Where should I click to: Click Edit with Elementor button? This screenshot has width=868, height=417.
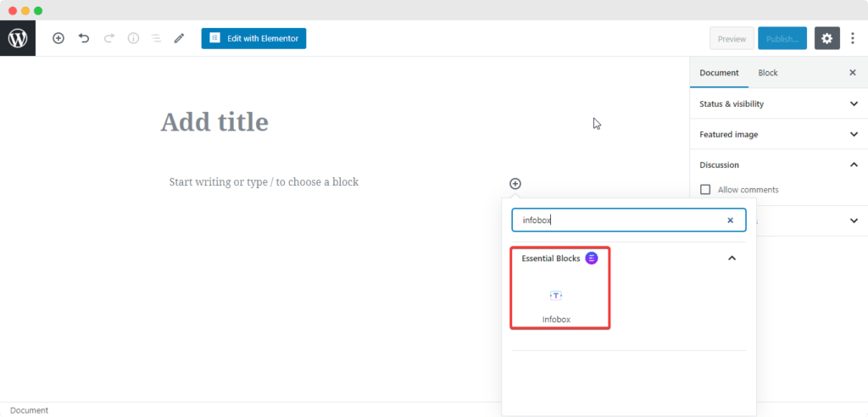tap(253, 38)
